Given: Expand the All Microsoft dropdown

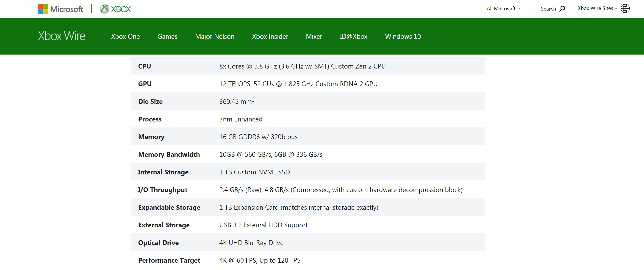Looking at the screenshot, I should tap(503, 9).
